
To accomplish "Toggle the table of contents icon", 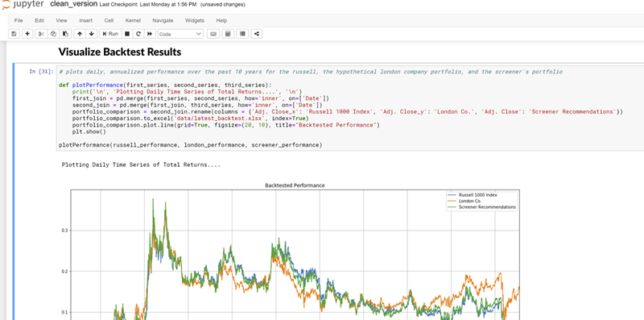I will coord(242,34).
